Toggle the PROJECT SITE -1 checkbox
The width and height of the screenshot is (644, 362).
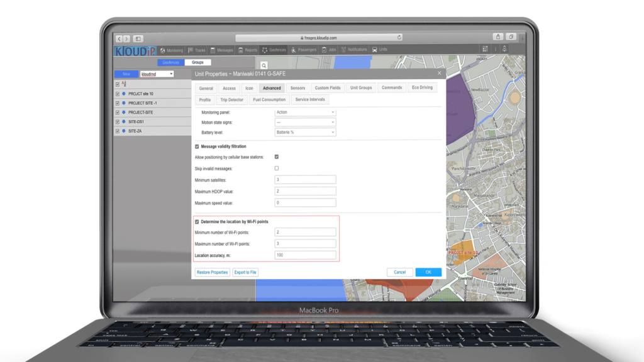[x=118, y=104]
